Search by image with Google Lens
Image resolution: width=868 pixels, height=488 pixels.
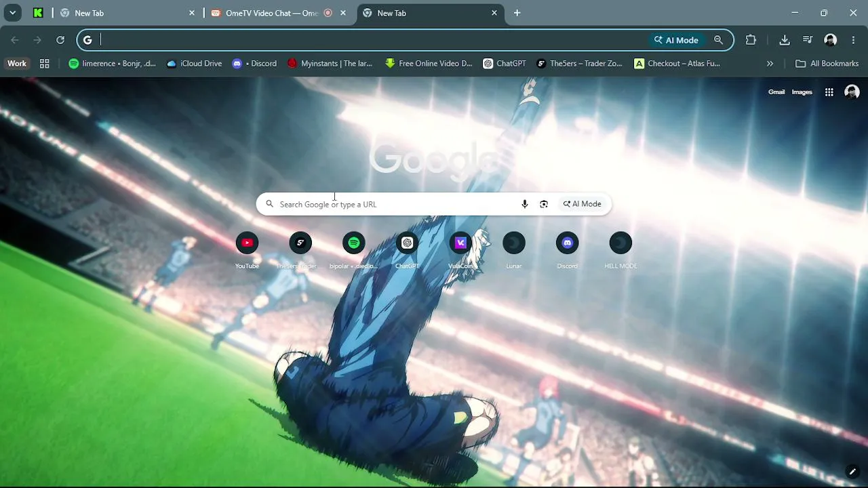(x=544, y=204)
